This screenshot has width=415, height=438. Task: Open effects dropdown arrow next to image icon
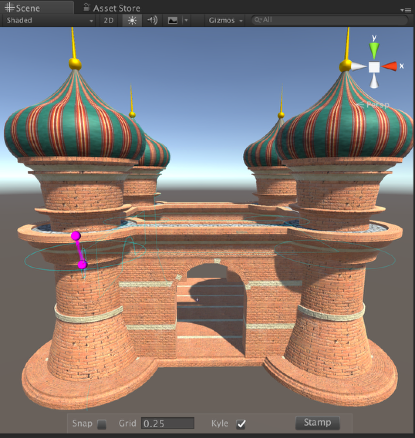186,20
